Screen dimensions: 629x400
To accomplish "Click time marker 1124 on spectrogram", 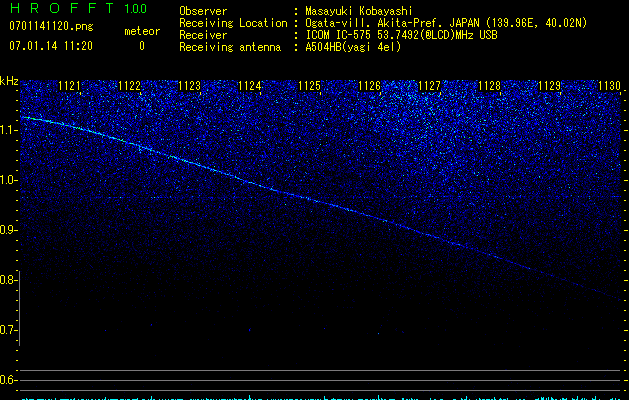I will tap(250, 86).
